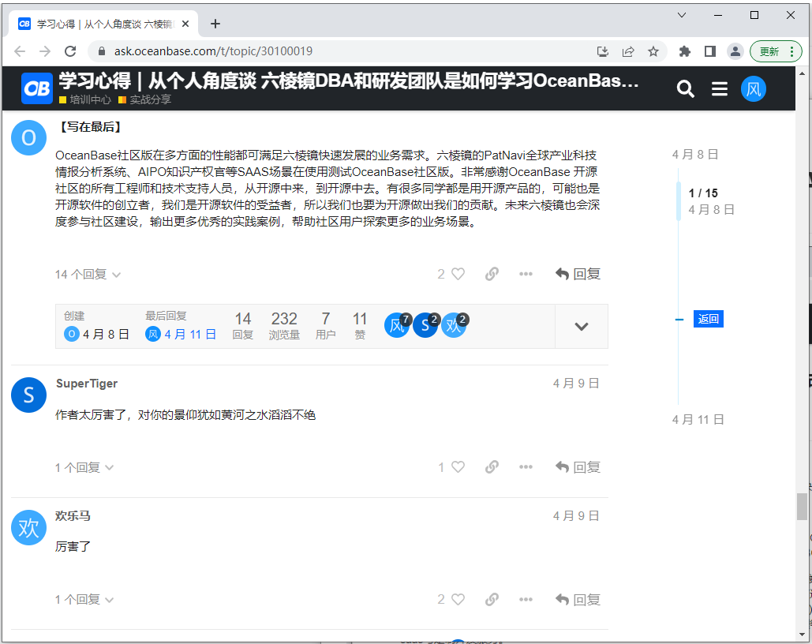Select the 学习心得 browser tab
The image size is (812, 644).
(103, 24)
